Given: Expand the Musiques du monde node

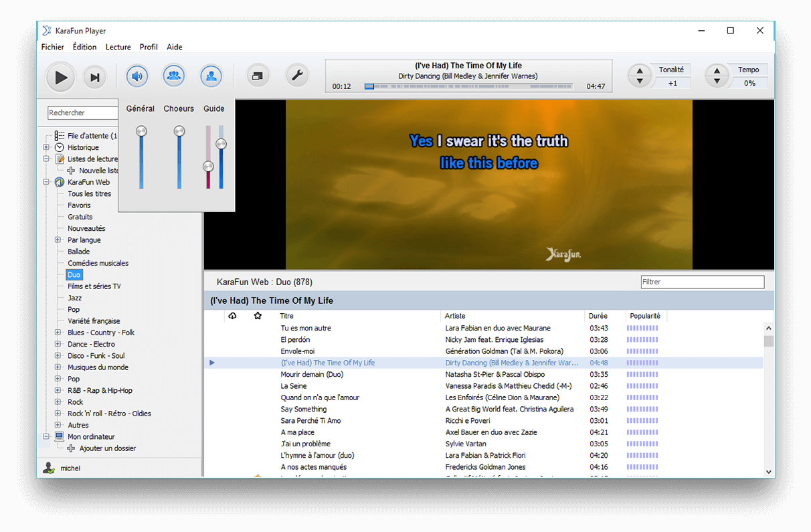Looking at the screenshot, I should coord(58,367).
